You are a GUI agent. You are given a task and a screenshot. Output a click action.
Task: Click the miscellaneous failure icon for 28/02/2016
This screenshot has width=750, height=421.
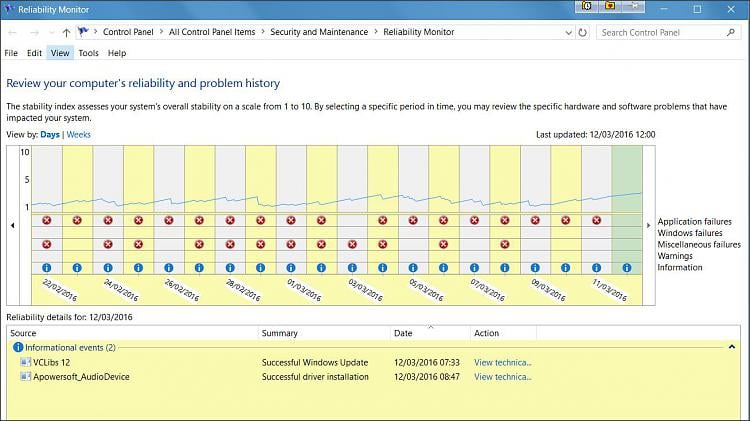coord(230,244)
